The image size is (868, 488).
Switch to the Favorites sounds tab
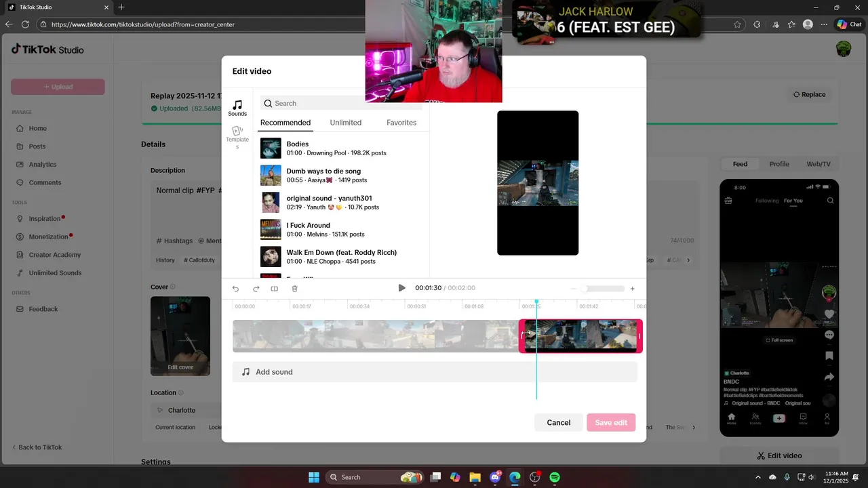[401, 123]
